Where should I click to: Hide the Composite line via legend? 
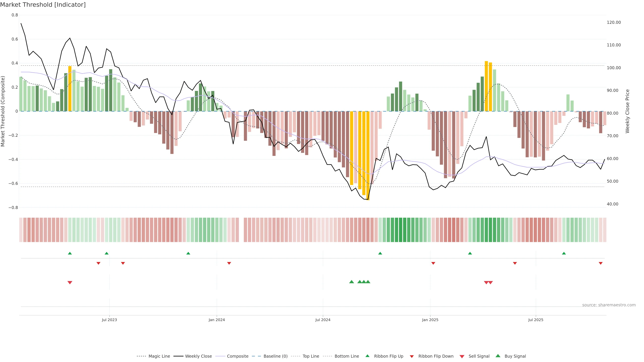(x=237, y=356)
